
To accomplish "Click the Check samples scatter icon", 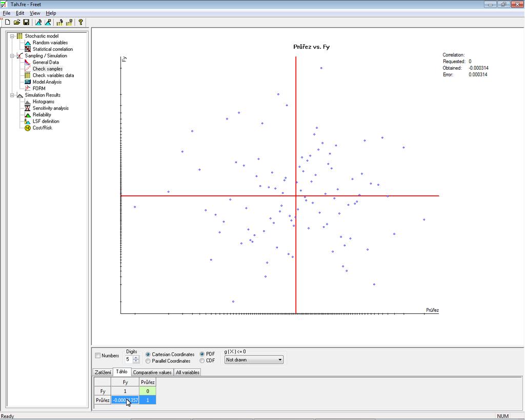I will 28,69.
